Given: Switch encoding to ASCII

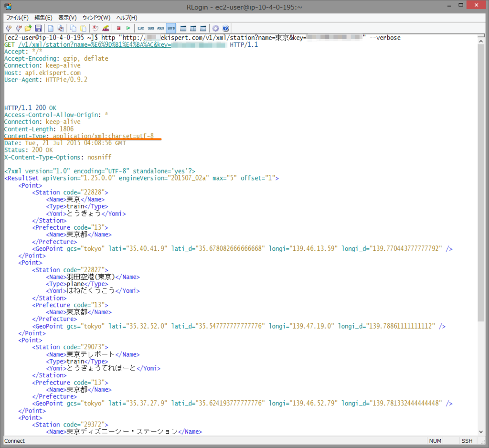Looking at the screenshot, I should [x=160, y=28].
